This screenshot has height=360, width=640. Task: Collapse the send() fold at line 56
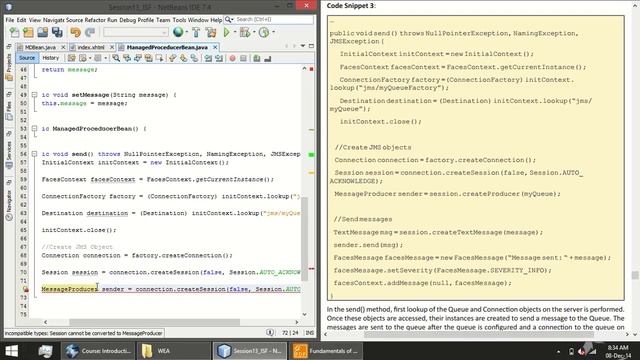35,154
